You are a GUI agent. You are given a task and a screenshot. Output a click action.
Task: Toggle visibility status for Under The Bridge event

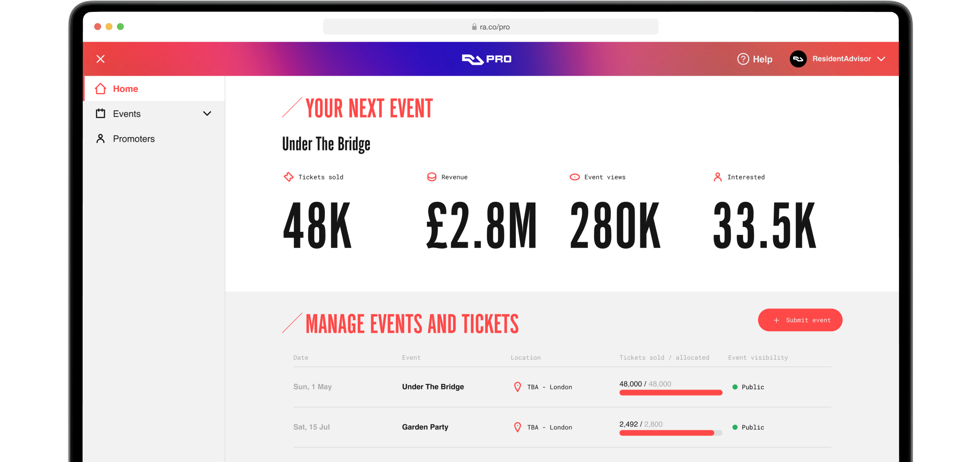coord(735,387)
